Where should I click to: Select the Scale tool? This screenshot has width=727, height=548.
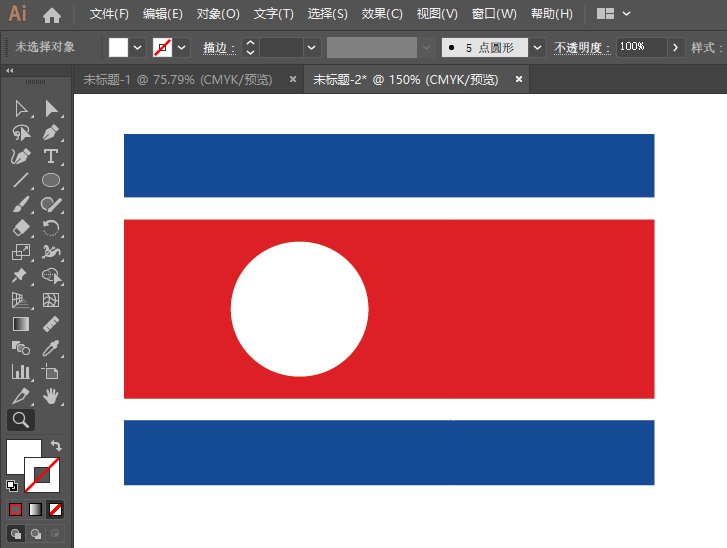(x=21, y=252)
